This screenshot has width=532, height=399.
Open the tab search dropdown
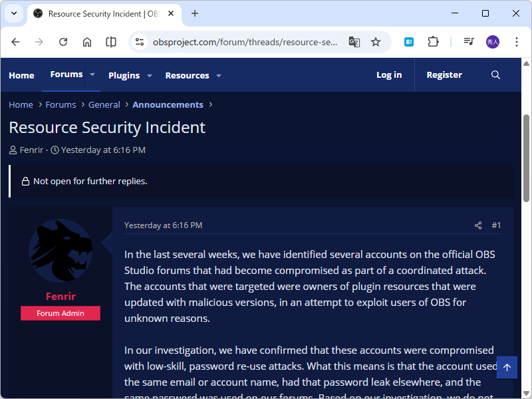pyautogui.click(x=13, y=13)
